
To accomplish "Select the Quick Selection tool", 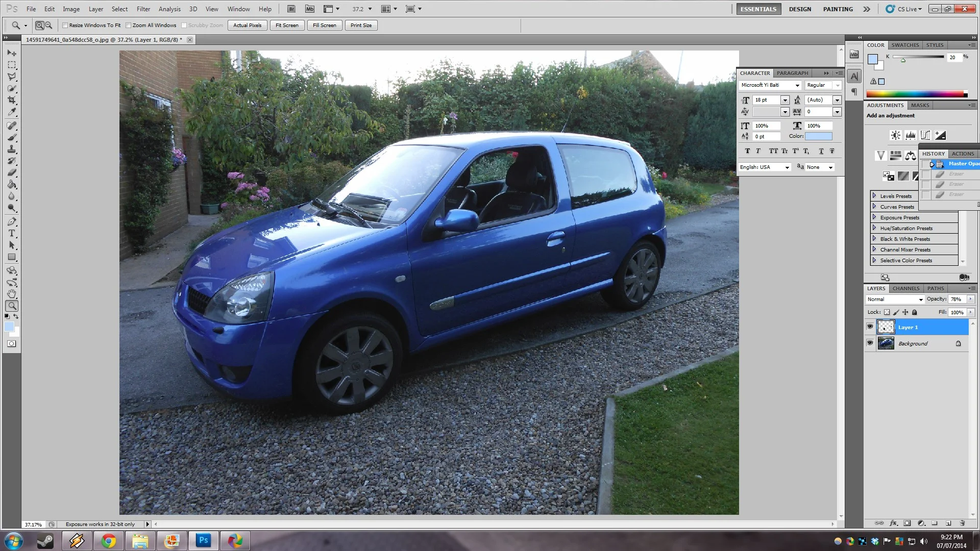I will click(x=12, y=89).
